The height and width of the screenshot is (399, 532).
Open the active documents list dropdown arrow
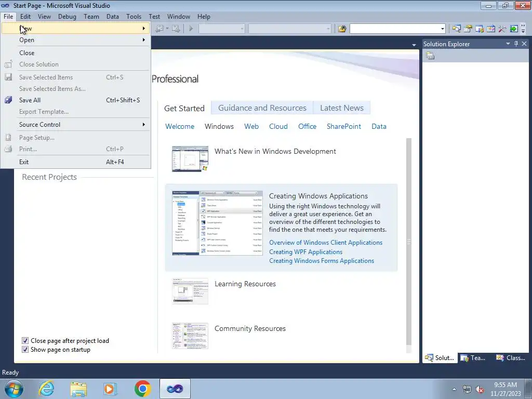click(414, 45)
